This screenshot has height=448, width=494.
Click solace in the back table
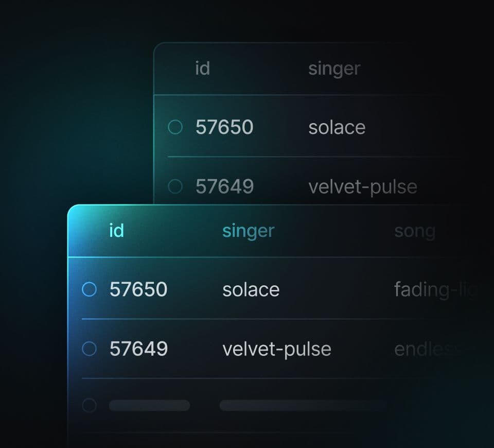click(x=337, y=127)
